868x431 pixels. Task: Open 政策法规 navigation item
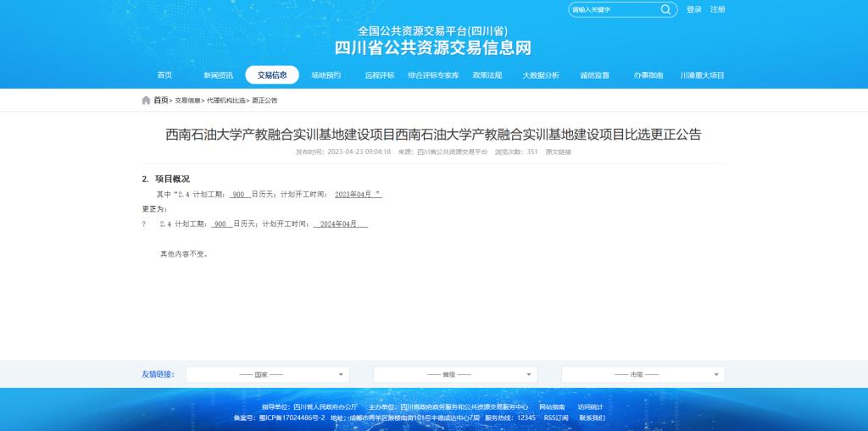[x=487, y=75]
